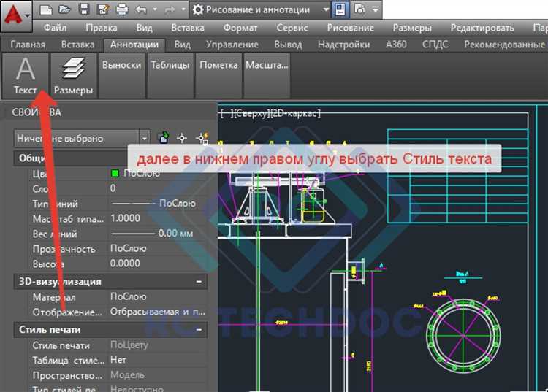Image resolution: width=548 pixels, height=392 pixels.
Task: Open the Редактировать menu
Action: point(482,28)
